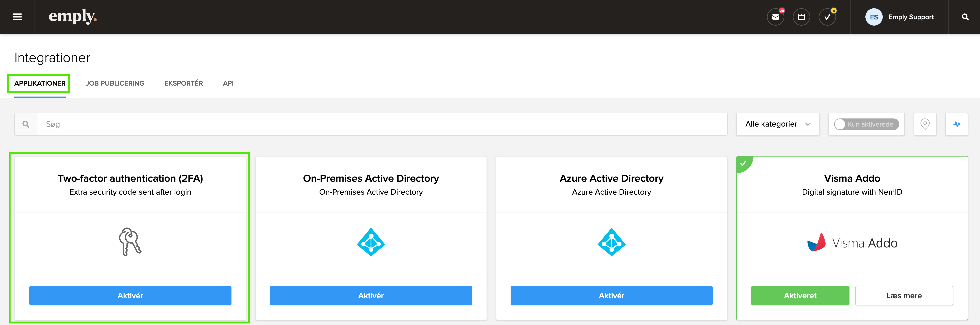Click the green Aktiveret button
The width and height of the screenshot is (980, 325).
[x=800, y=296]
